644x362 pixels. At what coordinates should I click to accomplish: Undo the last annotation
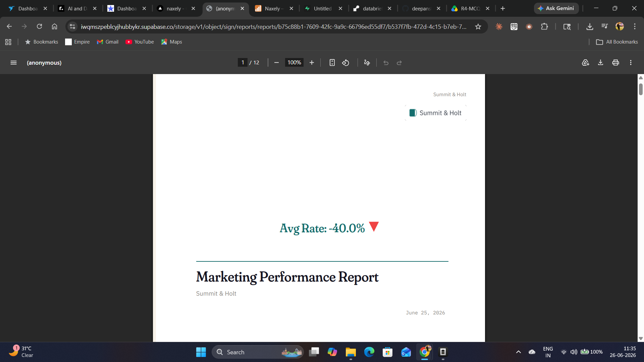(x=386, y=63)
